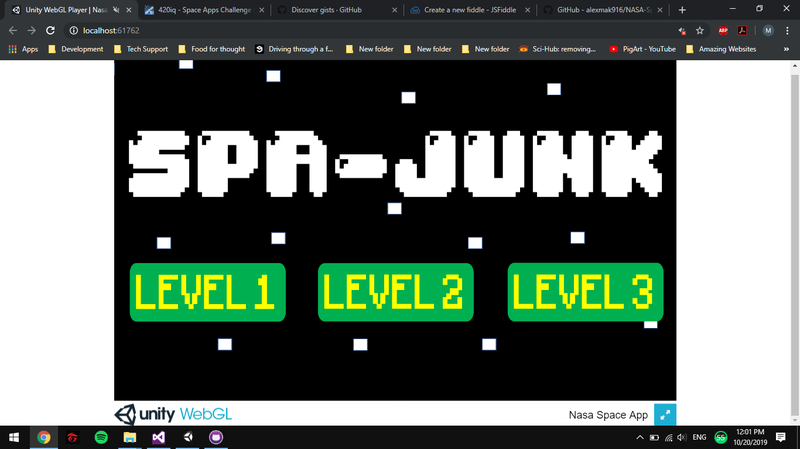Start the LEVEL 1 game button
Viewport: 800px width, 449px height.
(x=207, y=292)
